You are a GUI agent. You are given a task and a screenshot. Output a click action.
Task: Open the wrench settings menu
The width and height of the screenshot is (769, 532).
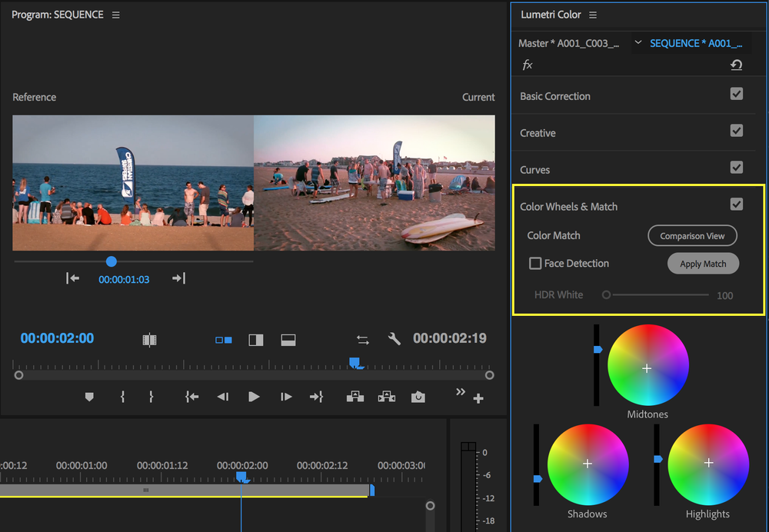point(394,339)
